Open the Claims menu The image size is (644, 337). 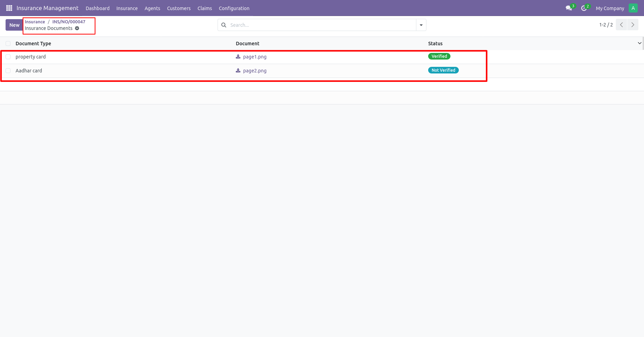click(x=205, y=8)
